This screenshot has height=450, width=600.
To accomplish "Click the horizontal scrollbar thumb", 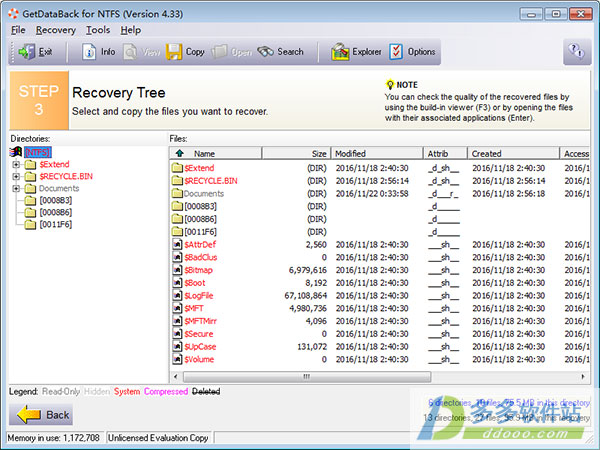I will tap(307, 377).
